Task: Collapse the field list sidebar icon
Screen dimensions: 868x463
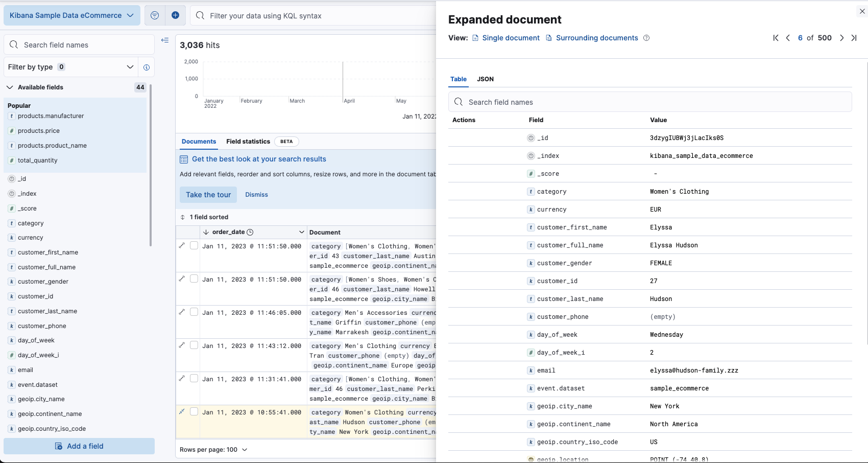Action: (x=164, y=40)
